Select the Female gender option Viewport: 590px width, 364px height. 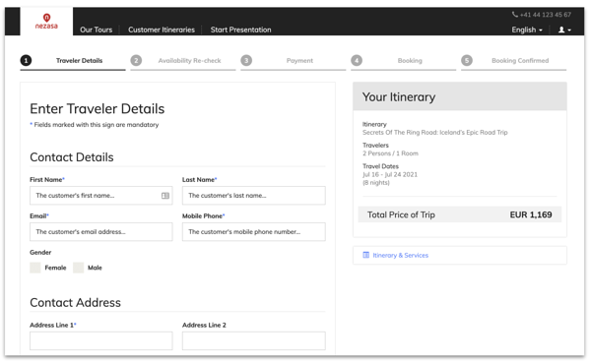[x=35, y=268]
